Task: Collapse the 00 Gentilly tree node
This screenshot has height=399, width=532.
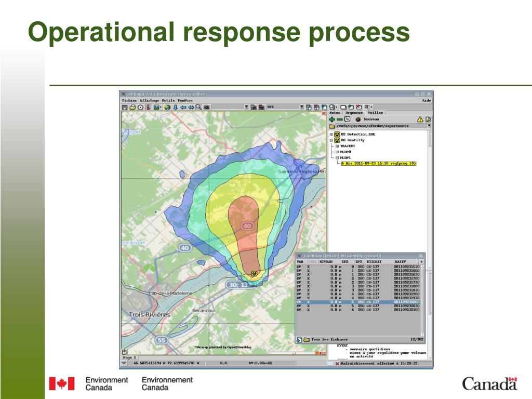Action: pos(331,140)
